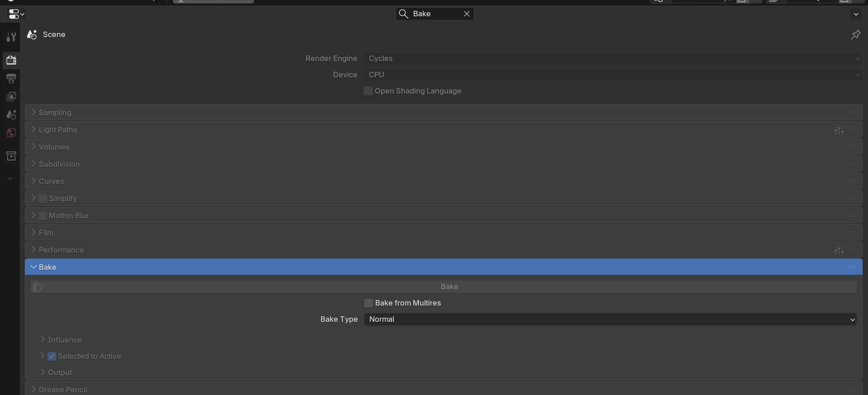Grab the Bake panel drag handle
Image resolution: width=868 pixels, height=395 pixels.
[853, 267]
